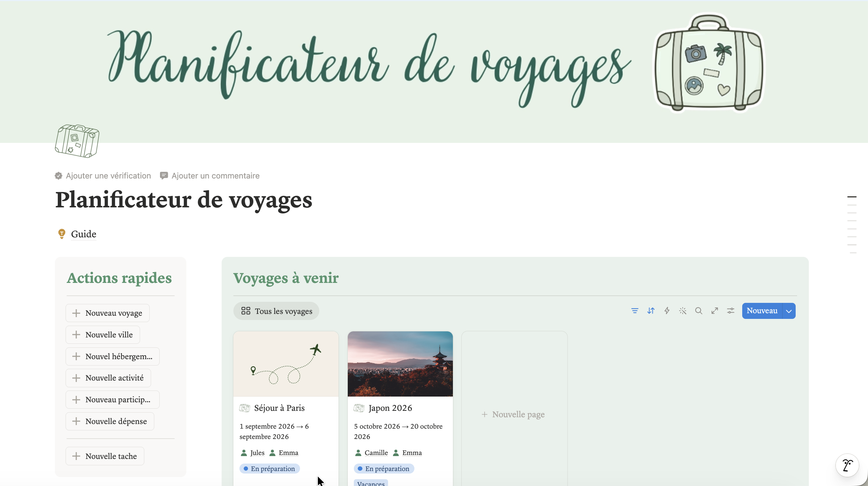Select the Tous les voyages view tab
The image size is (868, 486).
pos(277,311)
